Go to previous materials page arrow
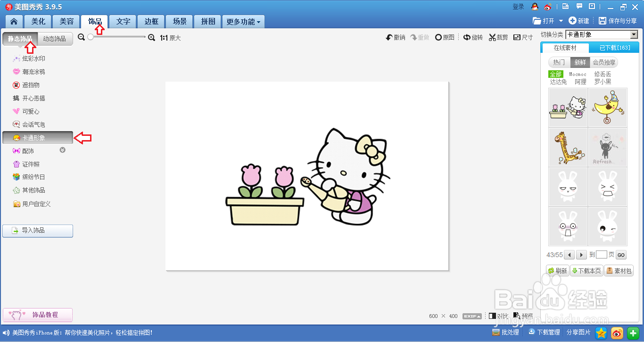This screenshot has height=342, width=644. (570, 255)
